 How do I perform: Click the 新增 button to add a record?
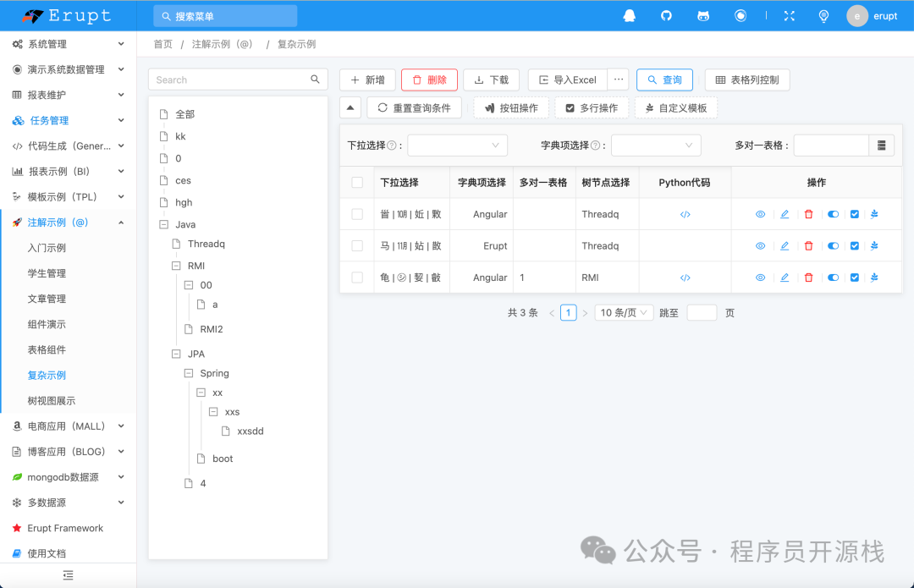[x=367, y=80]
